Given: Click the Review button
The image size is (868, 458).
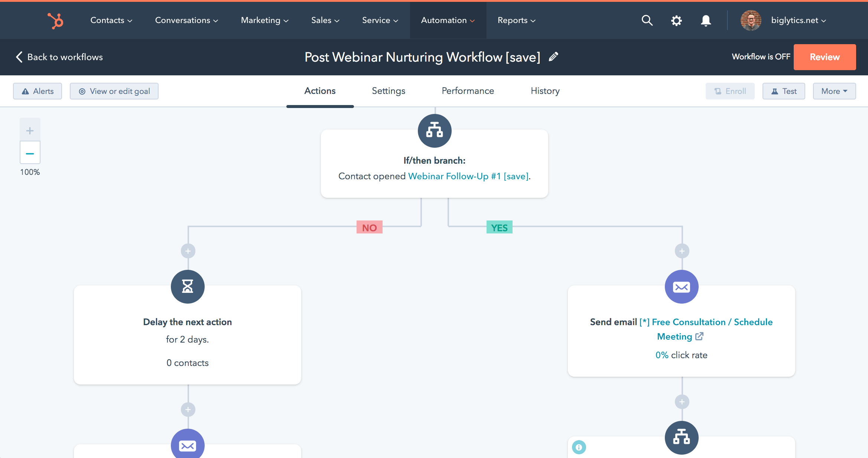Looking at the screenshot, I should 825,57.
